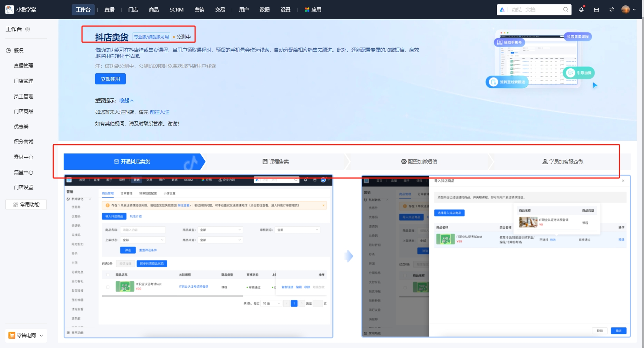Click the 零售电商 store icon bottom left

pos(13,335)
